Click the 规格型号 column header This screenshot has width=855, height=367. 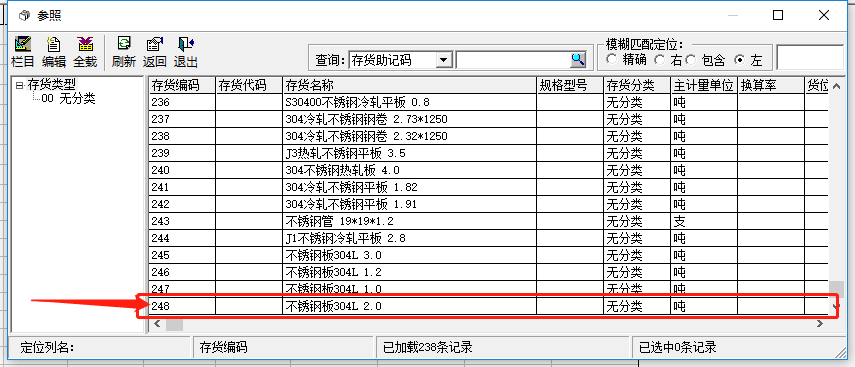tap(570, 85)
